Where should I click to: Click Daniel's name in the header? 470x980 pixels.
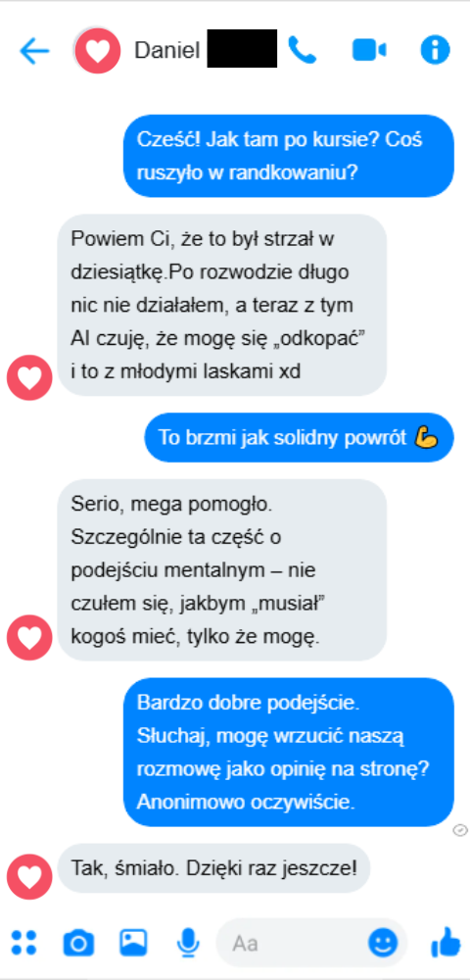[167, 51]
